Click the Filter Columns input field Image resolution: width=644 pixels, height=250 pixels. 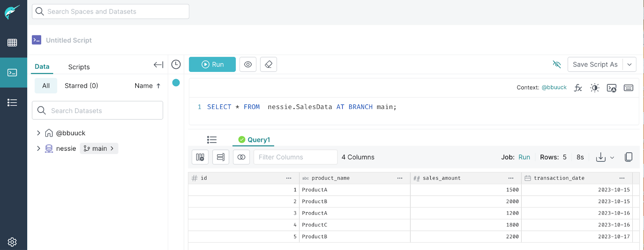295,157
